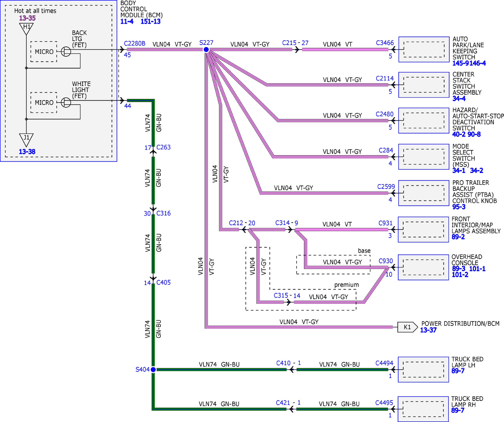
Task: Open link 146-4 for Lane Keeping switch
Action: click(477, 63)
